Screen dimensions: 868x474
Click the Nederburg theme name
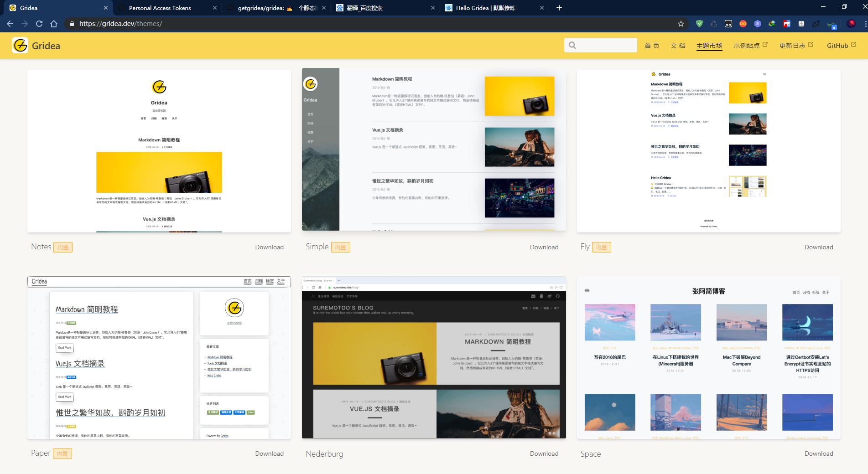pos(324,453)
